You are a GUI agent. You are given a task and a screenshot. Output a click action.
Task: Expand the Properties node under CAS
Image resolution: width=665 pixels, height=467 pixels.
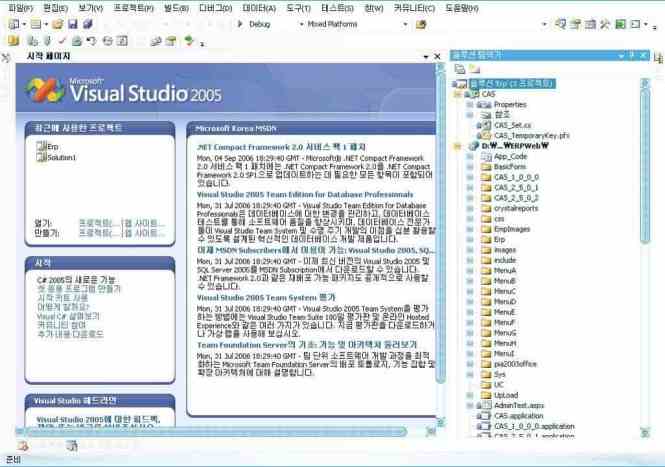pos(470,104)
